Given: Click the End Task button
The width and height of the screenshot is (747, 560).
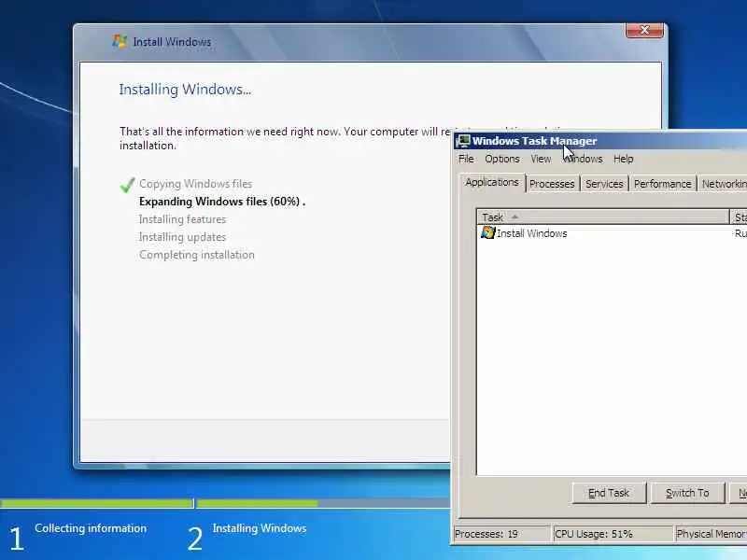Looking at the screenshot, I should coord(609,493).
